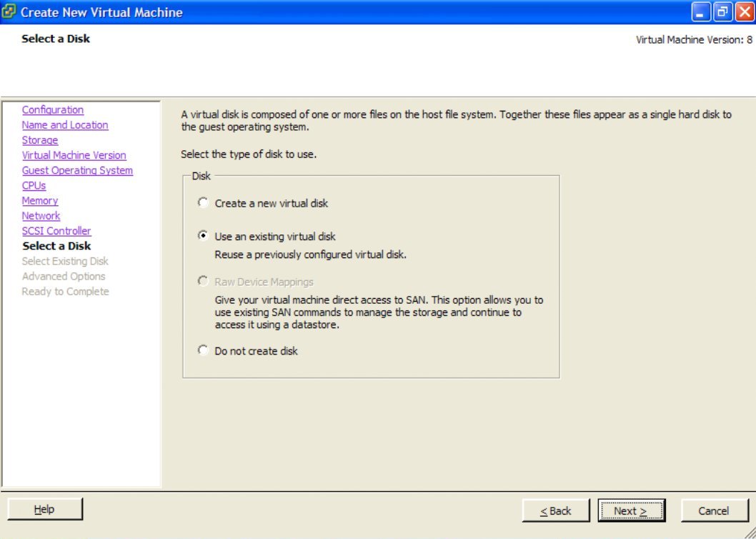Screen dimensions: 756x539
Task: Restore down the wizard window
Action: click(x=722, y=12)
